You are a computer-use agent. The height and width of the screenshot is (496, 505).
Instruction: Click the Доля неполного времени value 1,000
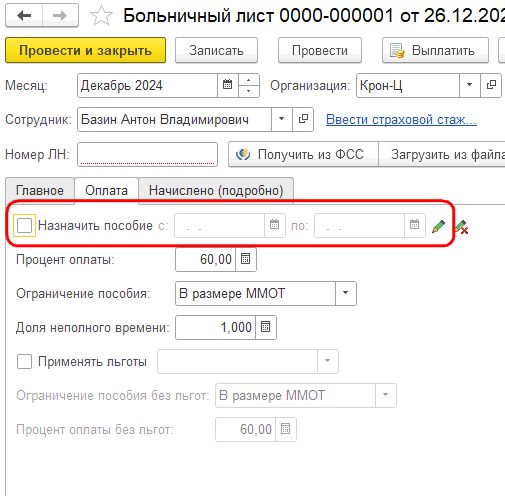click(x=216, y=327)
